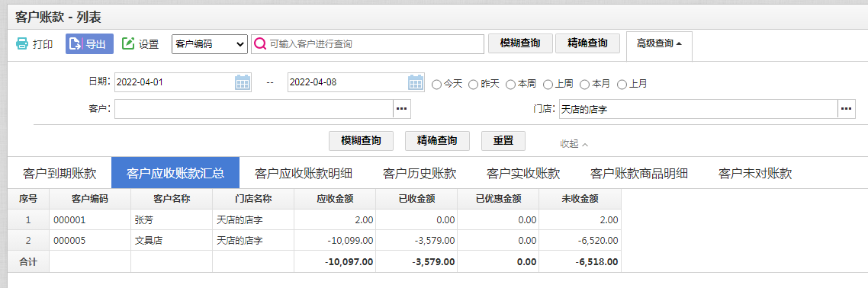Click the ellipsis button beside 门店 field
868x288 pixels.
point(847,109)
